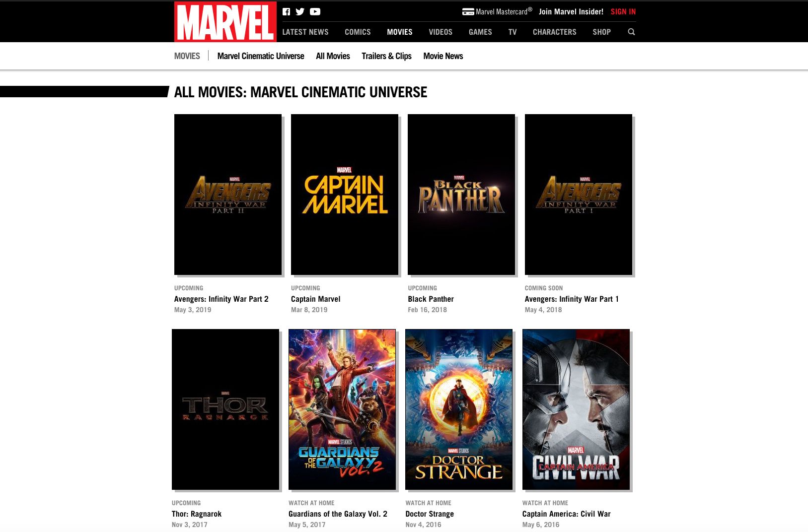Click Join Marvel Insider!

(571, 11)
